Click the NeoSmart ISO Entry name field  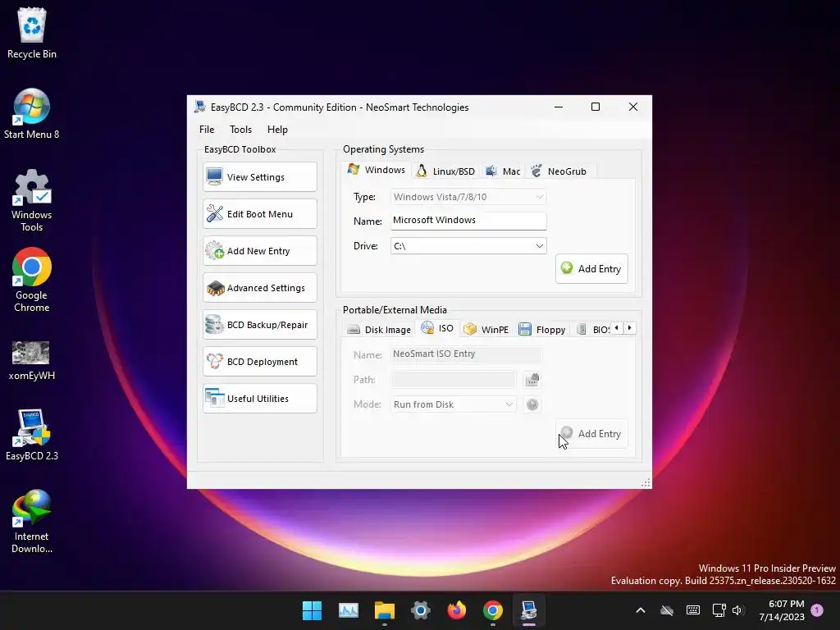click(x=467, y=354)
